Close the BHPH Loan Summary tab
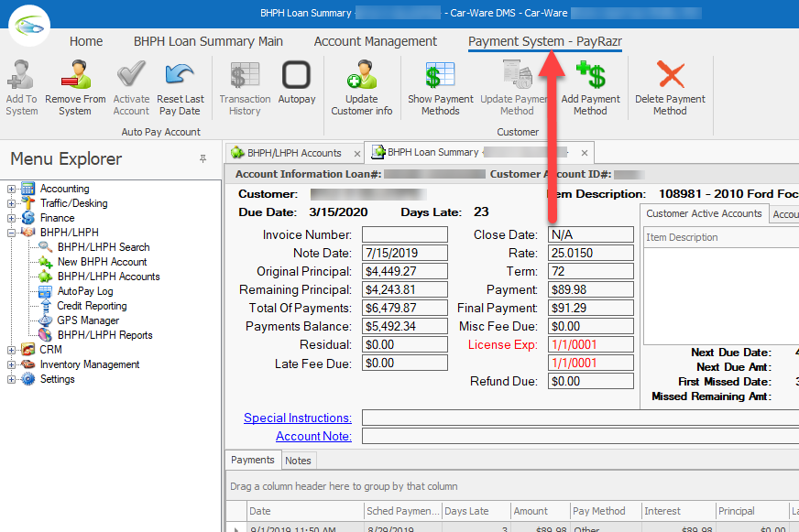Image resolution: width=799 pixels, height=532 pixels. [x=585, y=153]
